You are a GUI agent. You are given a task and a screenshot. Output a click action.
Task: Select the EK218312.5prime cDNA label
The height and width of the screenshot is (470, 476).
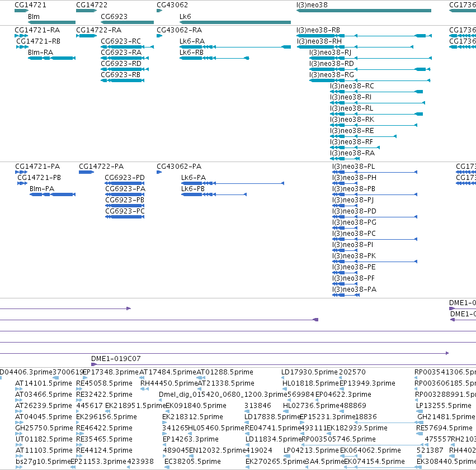tap(193, 417)
